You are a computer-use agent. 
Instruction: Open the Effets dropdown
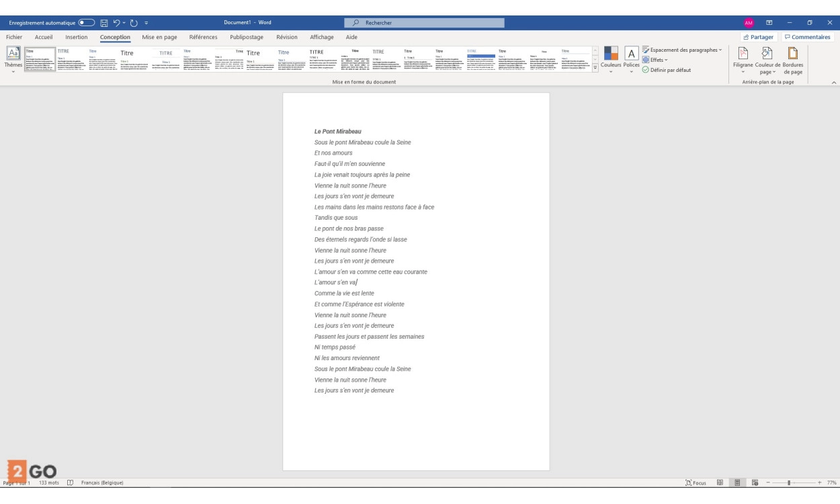(x=655, y=60)
